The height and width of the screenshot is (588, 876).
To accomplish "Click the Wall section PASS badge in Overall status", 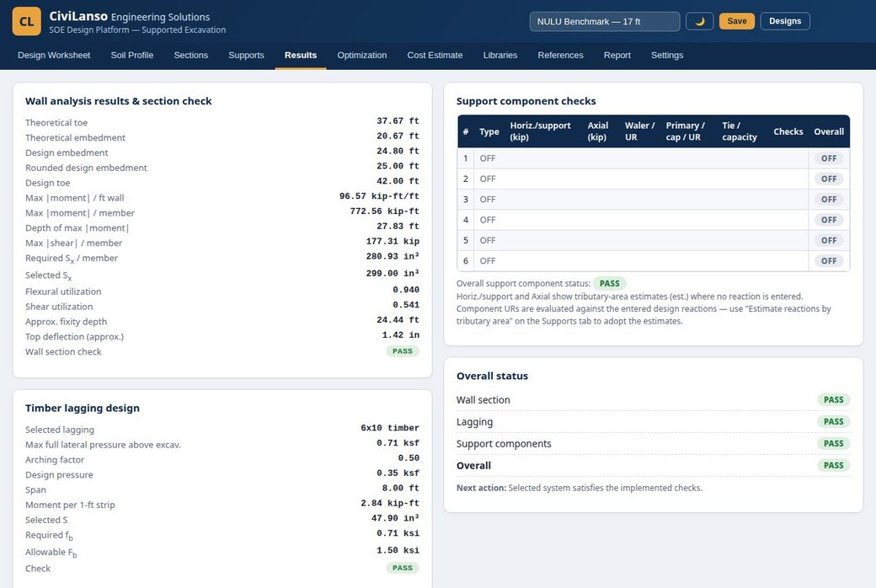I will coord(834,399).
